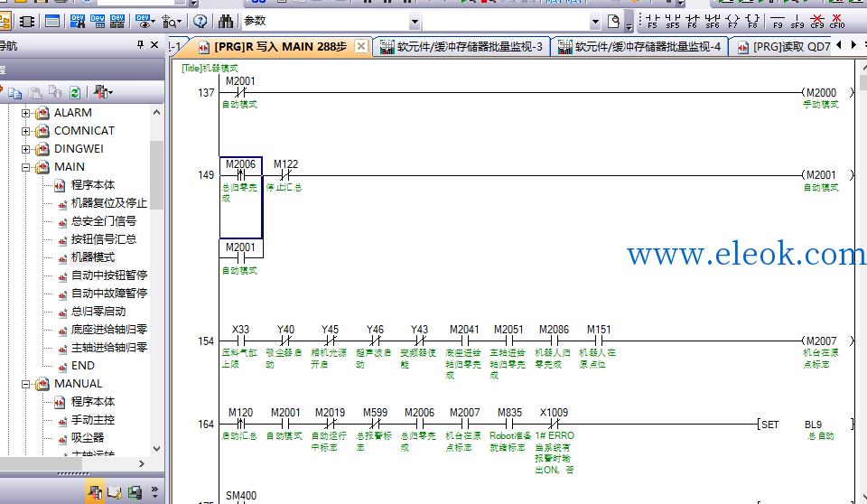Click the refresh icon in navigation toolbar

(x=75, y=92)
